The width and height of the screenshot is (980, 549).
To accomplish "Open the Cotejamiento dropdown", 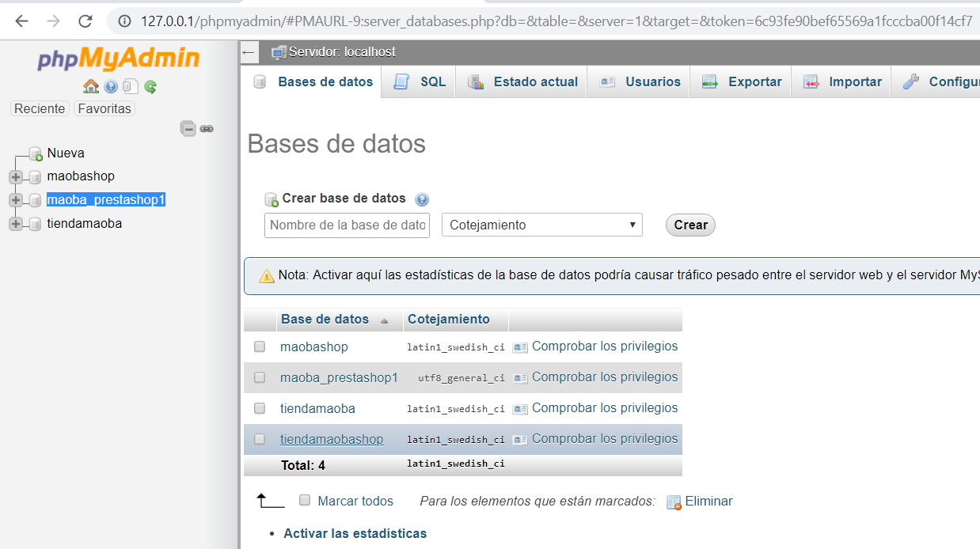I will click(x=542, y=225).
